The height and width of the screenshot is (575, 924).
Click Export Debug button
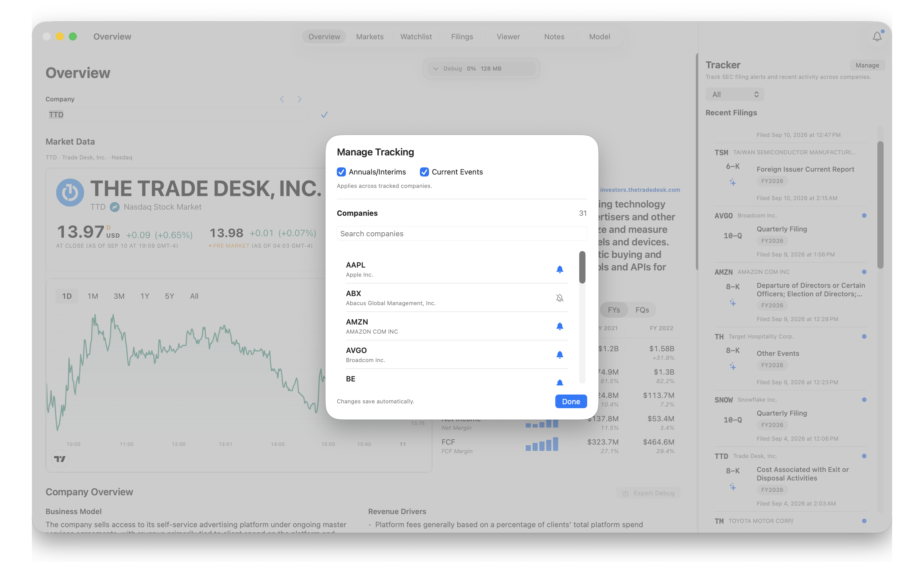(648, 493)
